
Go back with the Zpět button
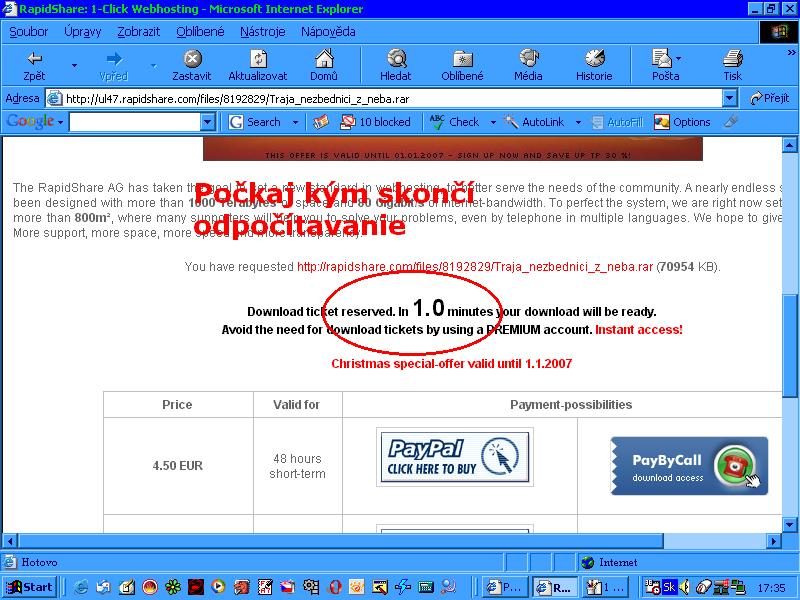[x=34, y=66]
